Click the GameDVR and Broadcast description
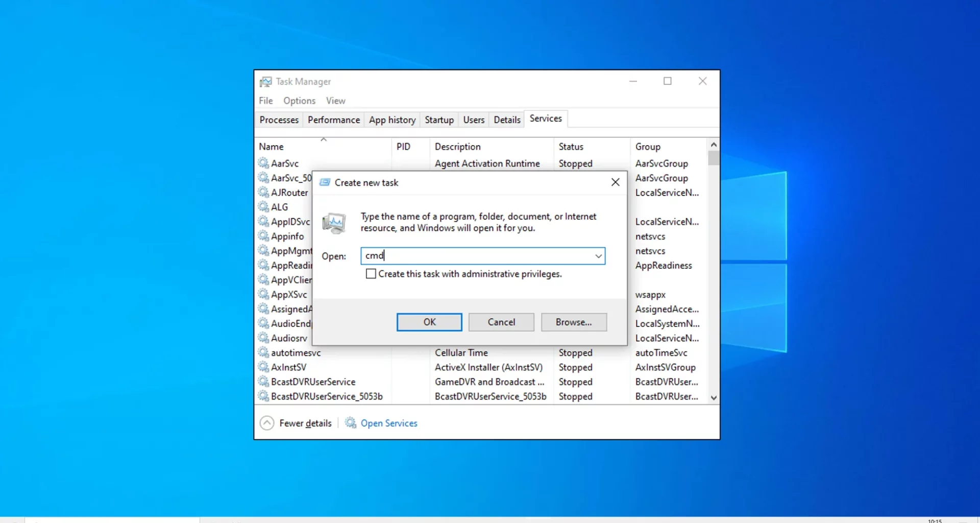The image size is (980, 523). (489, 382)
